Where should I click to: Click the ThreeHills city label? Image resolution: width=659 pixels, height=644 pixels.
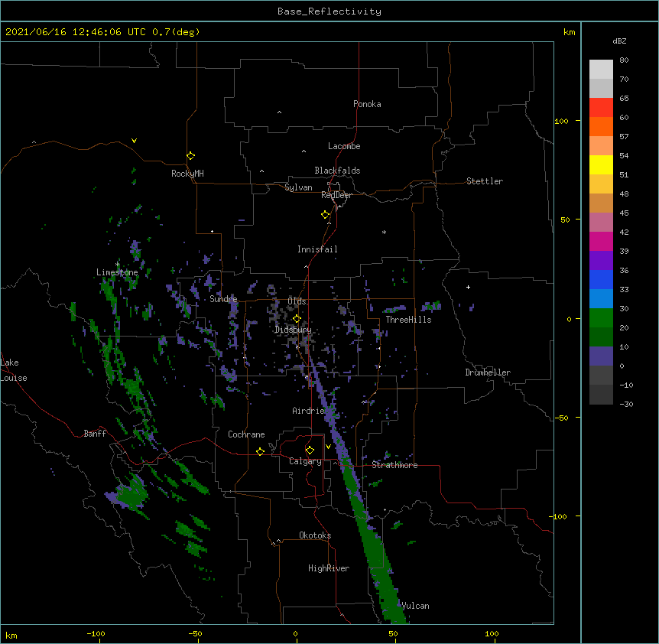pyautogui.click(x=408, y=320)
